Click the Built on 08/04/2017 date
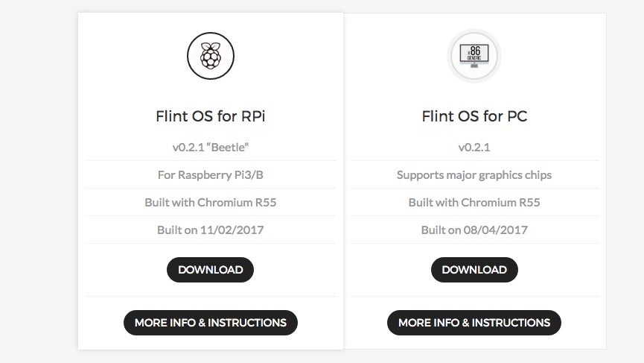This screenshot has width=644, height=363. click(474, 230)
